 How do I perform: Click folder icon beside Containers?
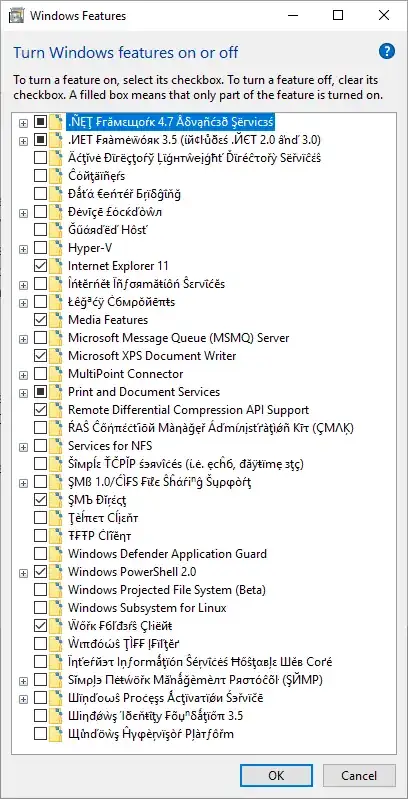click(x=57, y=176)
